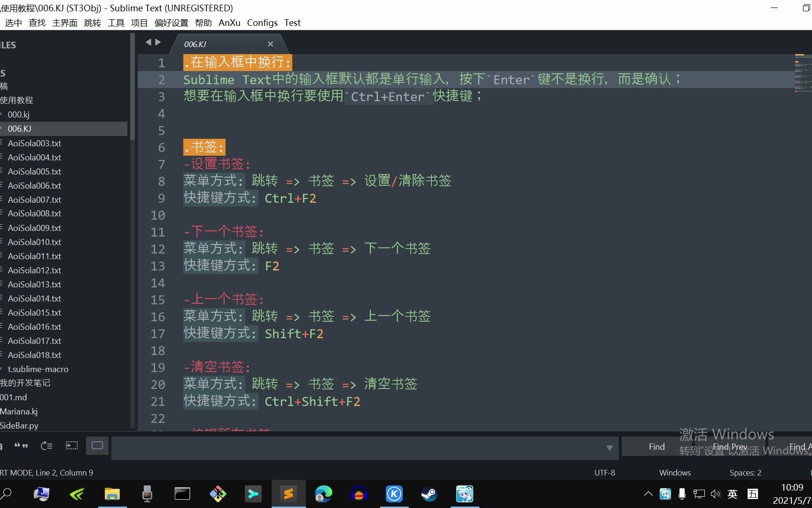Viewport: 812px width, 508px height.
Task: Toggle in-selection search option
Action: tap(72, 445)
